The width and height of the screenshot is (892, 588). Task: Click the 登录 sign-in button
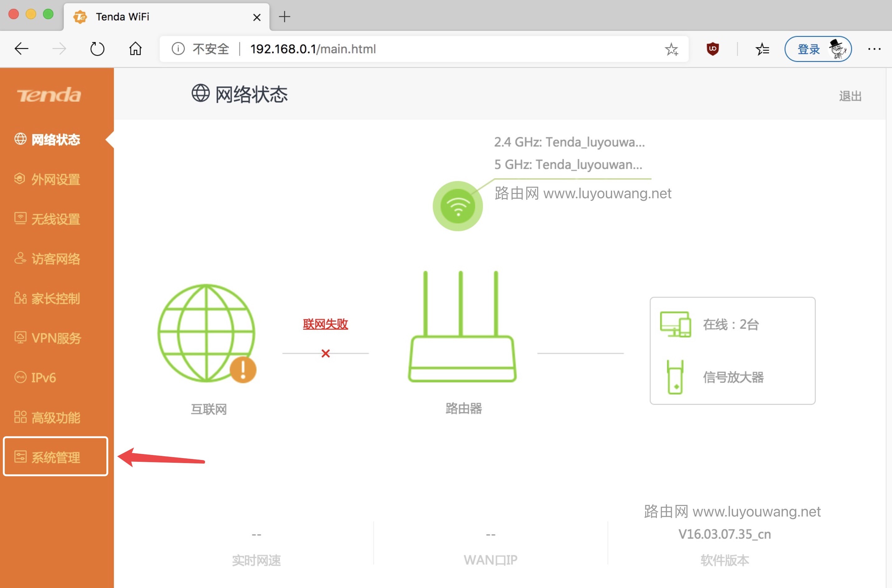click(808, 49)
